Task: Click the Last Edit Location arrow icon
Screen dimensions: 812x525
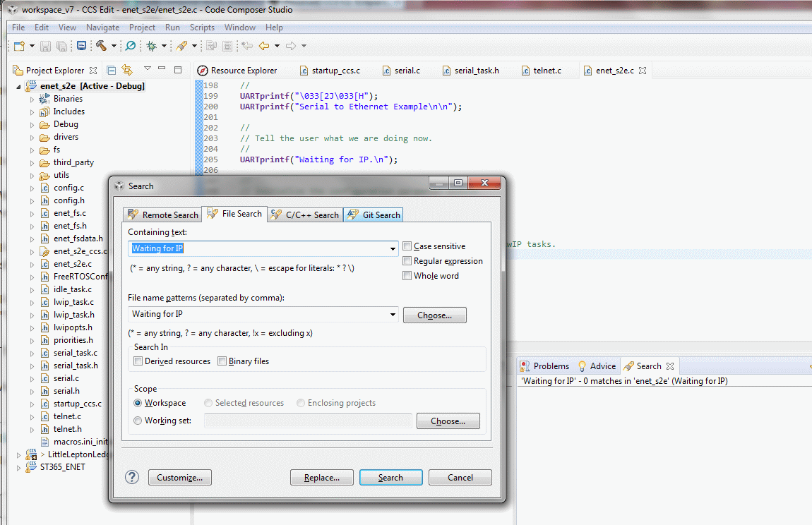Action: [x=247, y=46]
